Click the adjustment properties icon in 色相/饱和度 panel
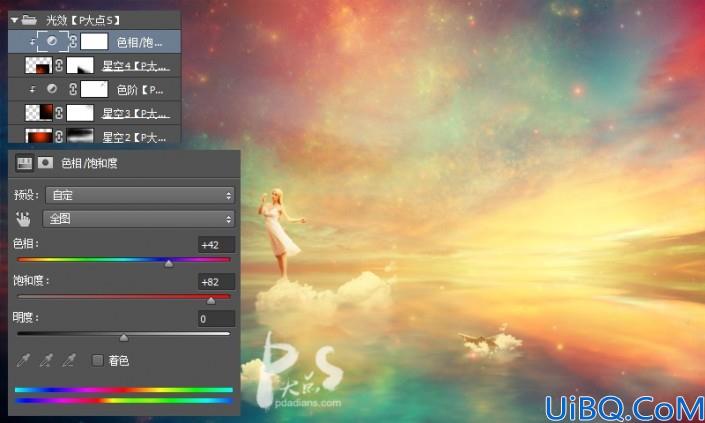 pyautogui.click(x=24, y=163)
